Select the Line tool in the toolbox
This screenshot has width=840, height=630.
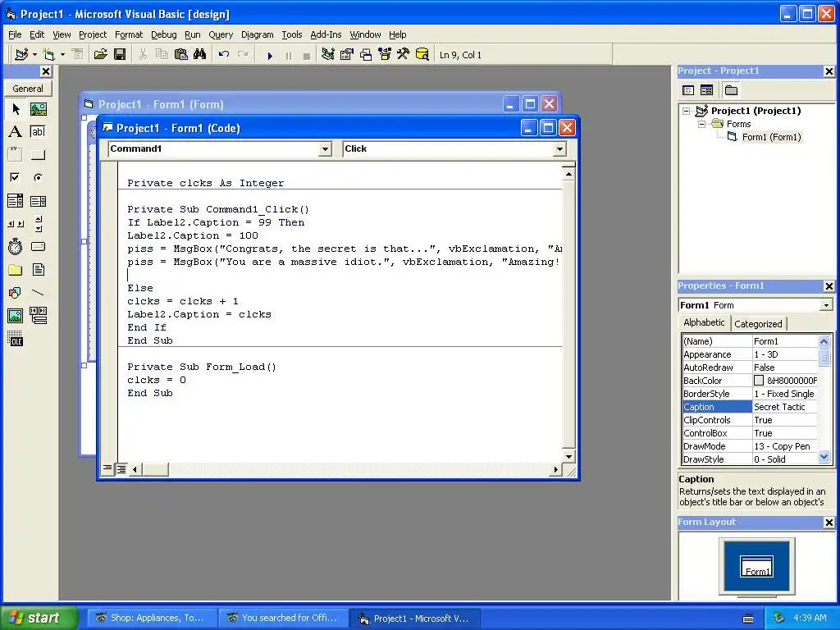pyautogui.click(x=38, y=293)
